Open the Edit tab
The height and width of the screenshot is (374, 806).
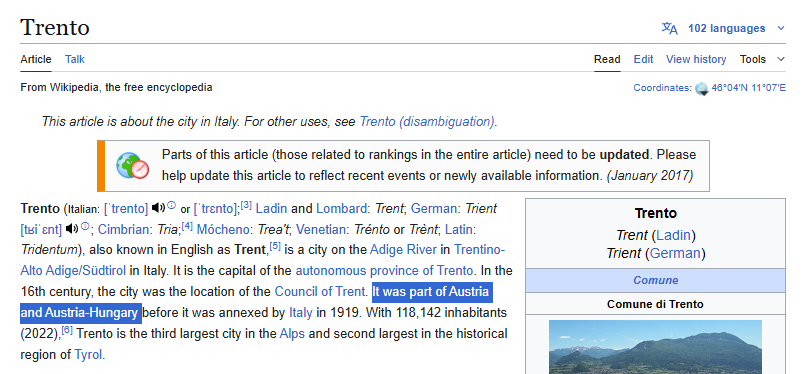coord(643,59)
